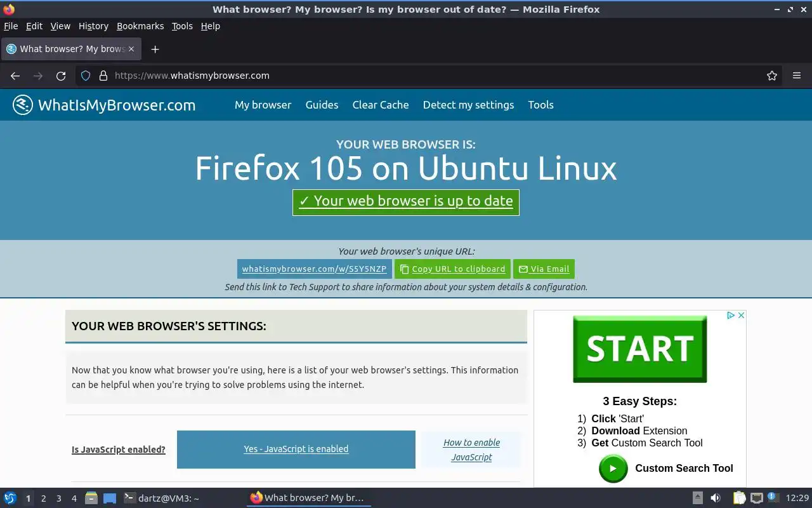Click the blue show desktop icon in taskbar
Image resolution: width=812 pixels, height=508 pixels.
pos(110,498)
